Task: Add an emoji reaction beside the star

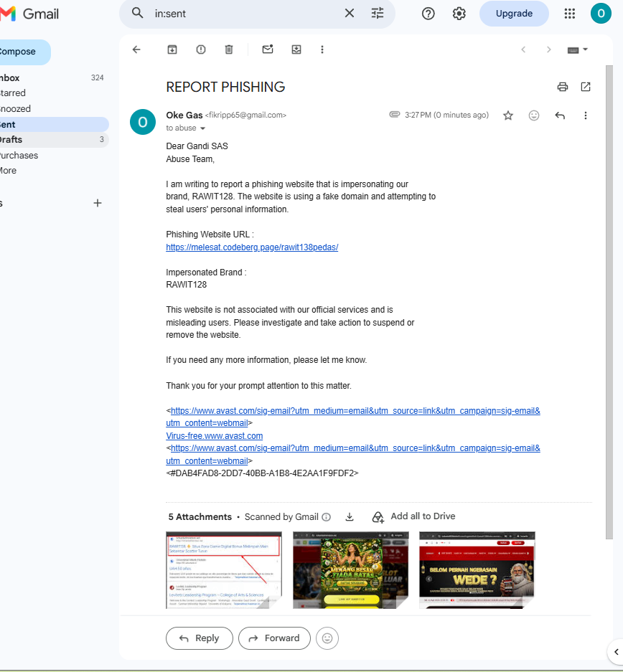Action: point(534,115)
